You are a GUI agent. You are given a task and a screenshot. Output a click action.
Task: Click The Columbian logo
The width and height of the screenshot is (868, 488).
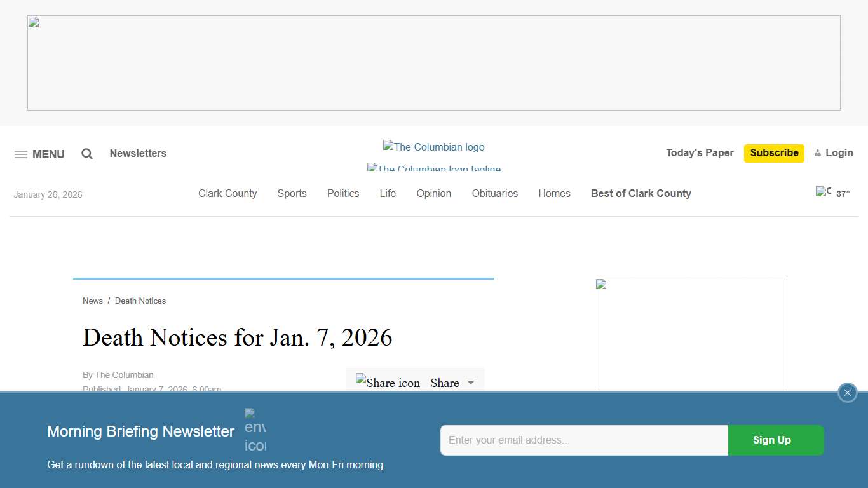434,147
